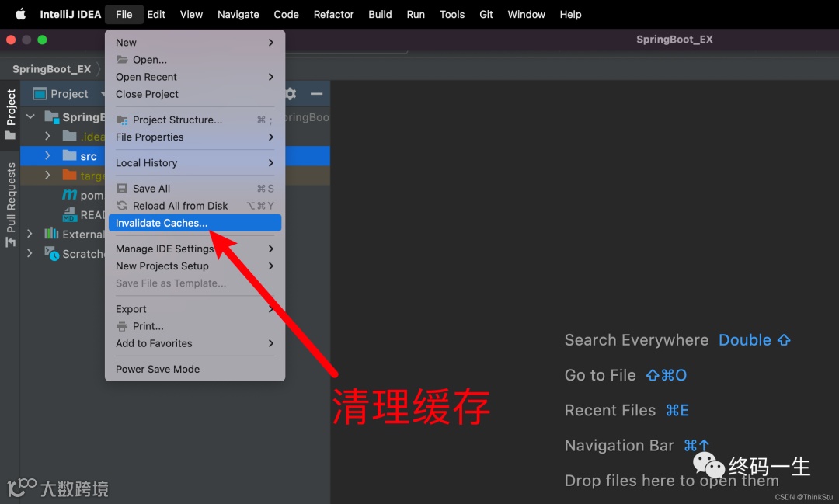Image resolution: width=839 pixels, height=504 pixels.
Task: Choose Open... from the File menu
Action: tap(195, 59)
